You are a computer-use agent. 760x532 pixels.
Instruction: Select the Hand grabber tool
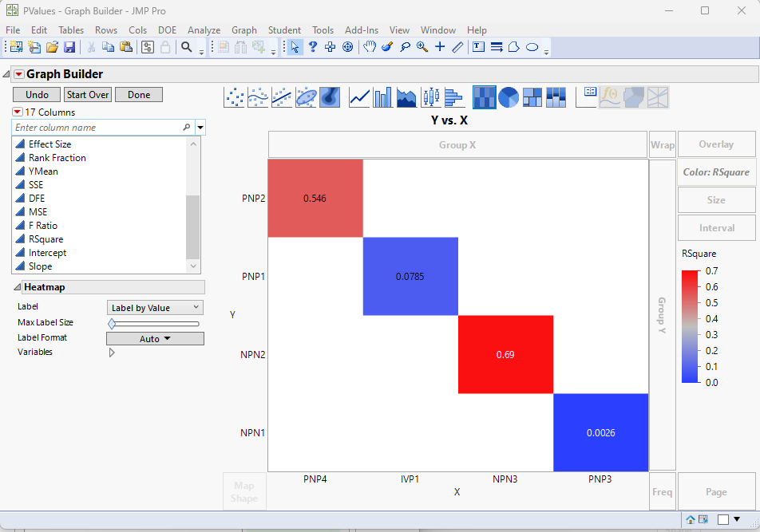370,47
